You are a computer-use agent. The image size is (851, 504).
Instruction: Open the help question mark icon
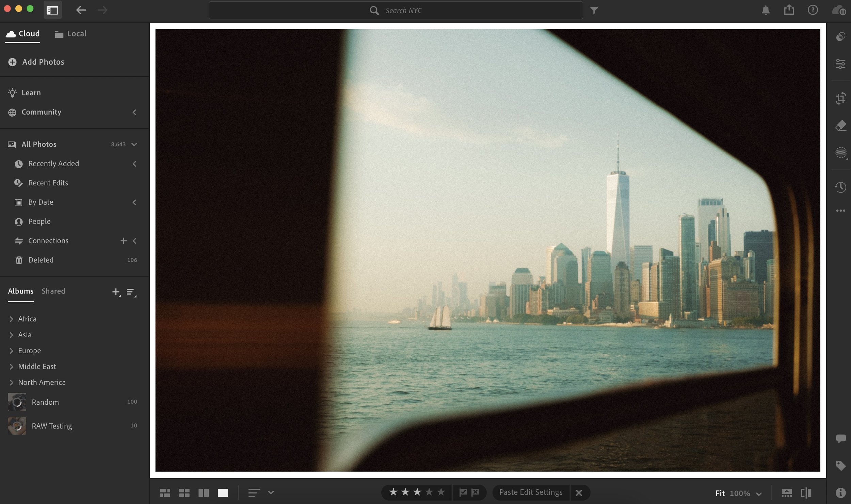pos(813,10)
